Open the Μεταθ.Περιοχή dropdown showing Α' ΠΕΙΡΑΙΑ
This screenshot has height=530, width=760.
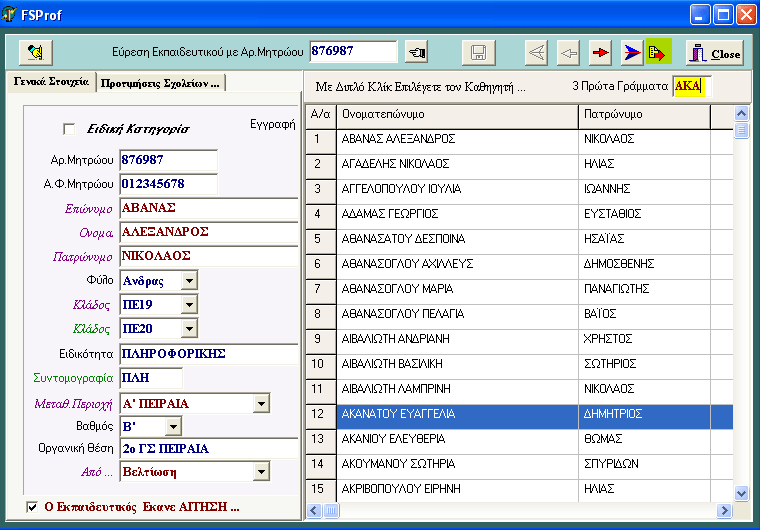[261, 403]
